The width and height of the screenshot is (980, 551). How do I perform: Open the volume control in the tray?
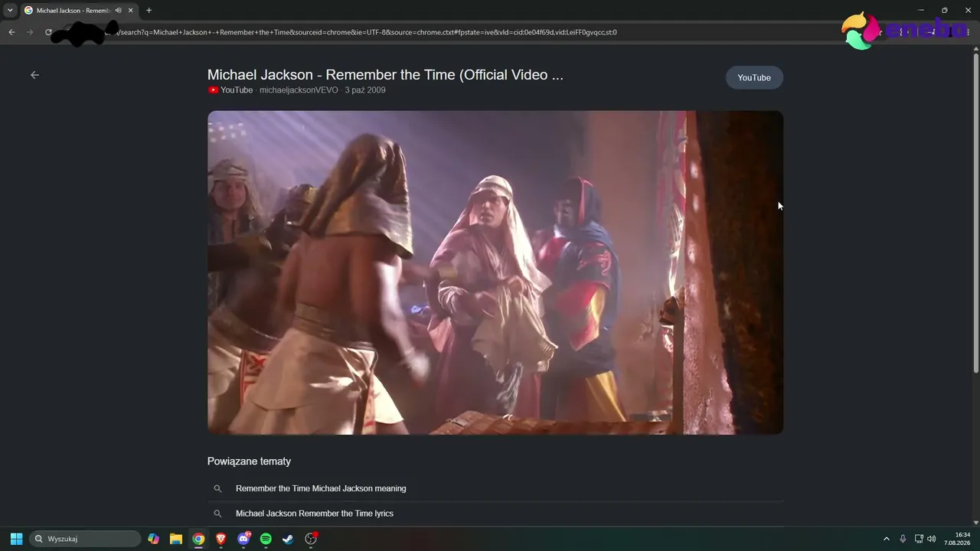tap(932, 539)
